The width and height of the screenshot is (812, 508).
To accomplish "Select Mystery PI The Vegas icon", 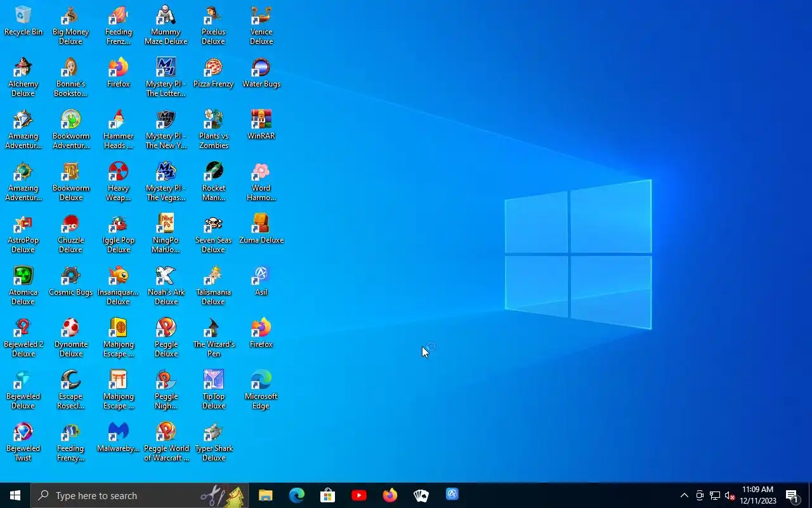I will click(166, 182).
